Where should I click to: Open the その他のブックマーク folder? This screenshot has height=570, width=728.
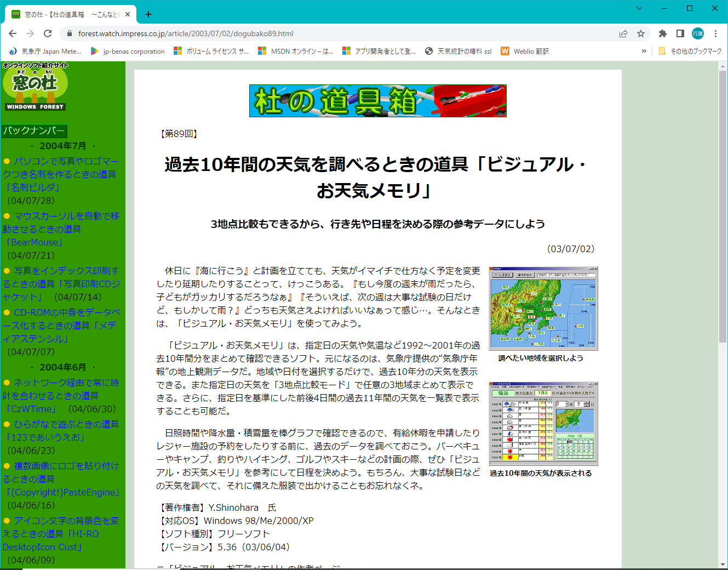[690, 51]
